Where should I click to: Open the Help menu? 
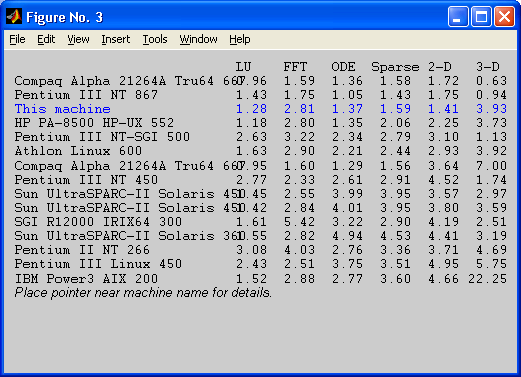click(x=240, y=39)
